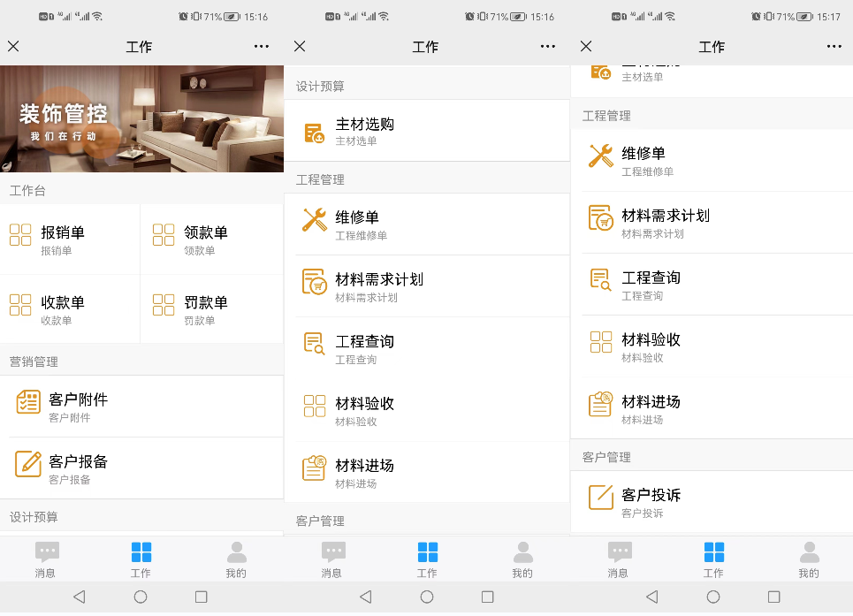Switch to the 消息 tab

[x=47, y=557]
